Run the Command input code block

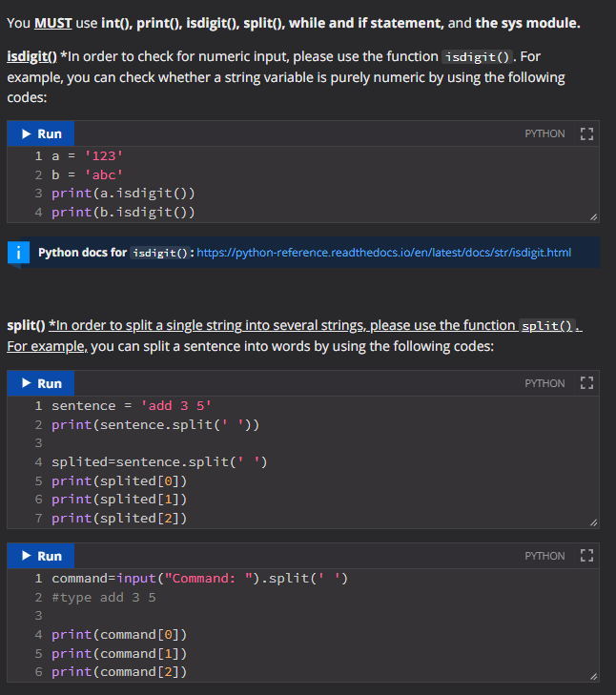(41, 556)
